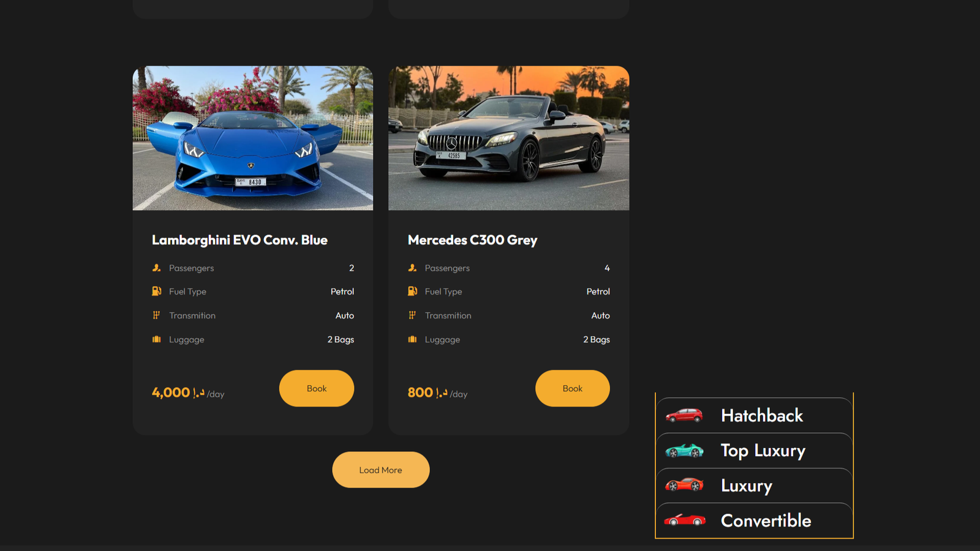
Task: Click Lamborghini card's Passengers icon
Action: [156, 268]
